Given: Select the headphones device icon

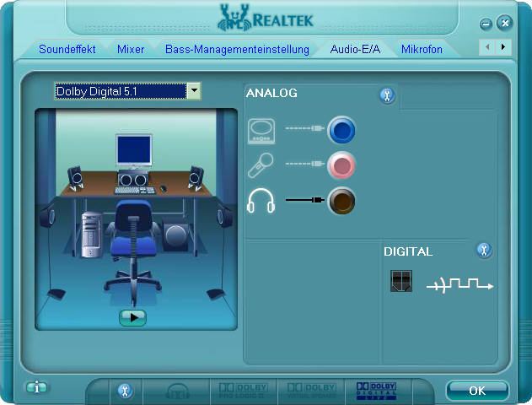Looking at the screenshot, I should (x=261, y=201).
